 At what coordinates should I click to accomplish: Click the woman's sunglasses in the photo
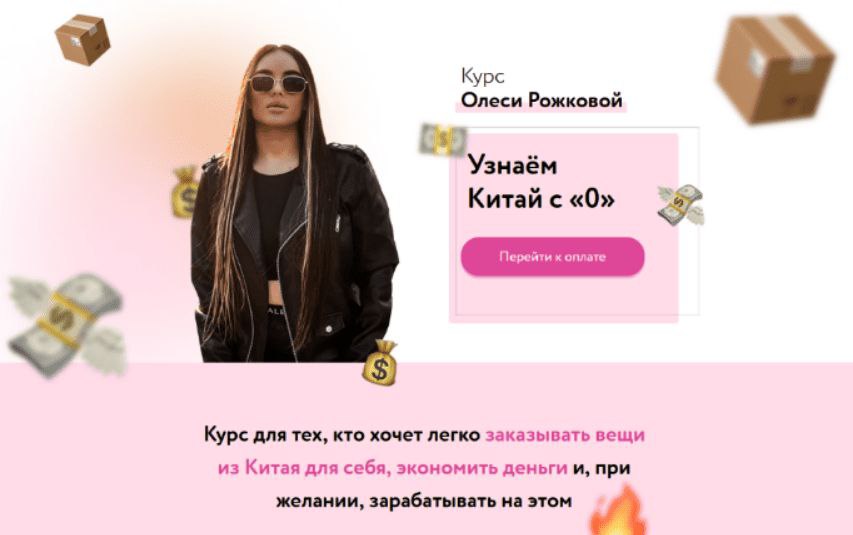(279, 84)
